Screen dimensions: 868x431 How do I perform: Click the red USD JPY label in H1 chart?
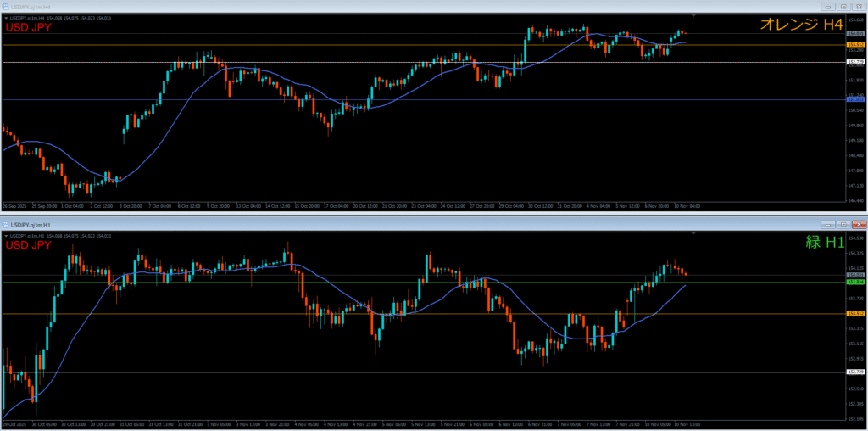pyautogui.click(x=28, y=245)
